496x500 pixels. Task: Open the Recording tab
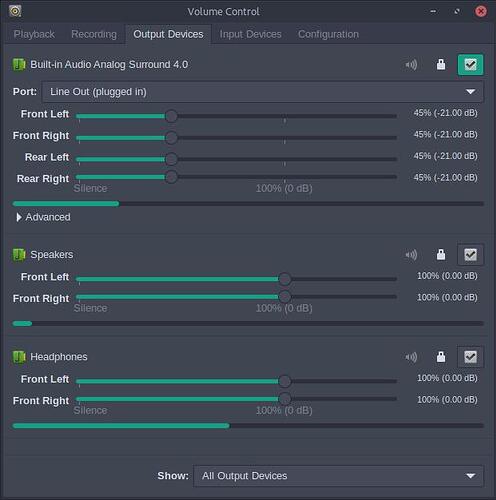click(x=94, y=34)
